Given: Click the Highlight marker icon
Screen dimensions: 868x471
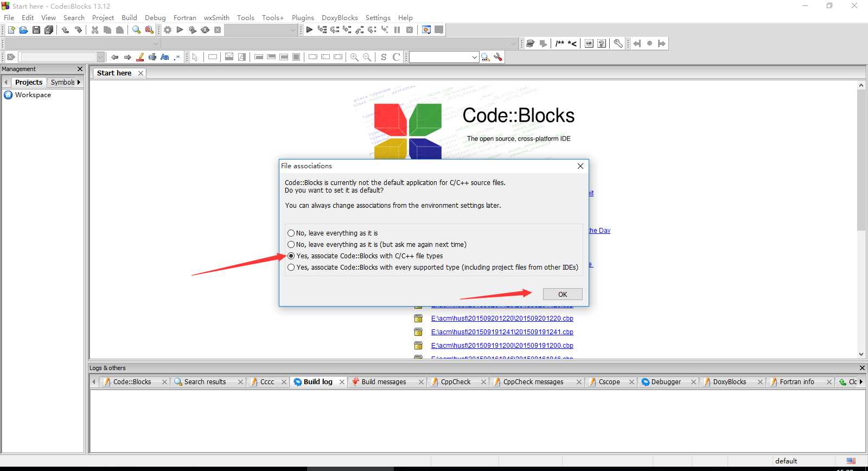Looking at the screenshot, I should (140, 57).
